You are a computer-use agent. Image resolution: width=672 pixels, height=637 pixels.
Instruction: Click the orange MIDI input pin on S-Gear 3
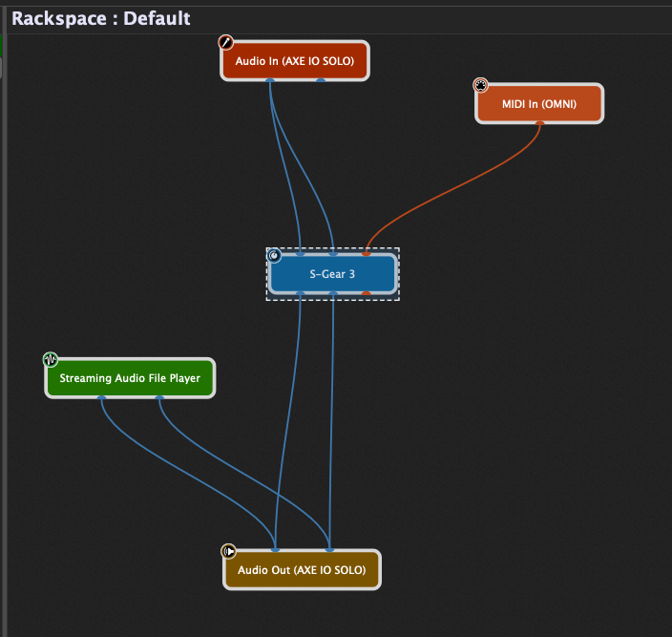(366, 254)
